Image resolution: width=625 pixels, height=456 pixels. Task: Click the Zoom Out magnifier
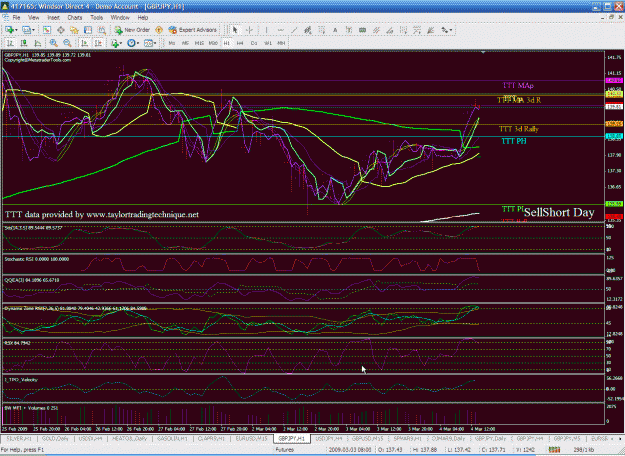tap(67, 43)
